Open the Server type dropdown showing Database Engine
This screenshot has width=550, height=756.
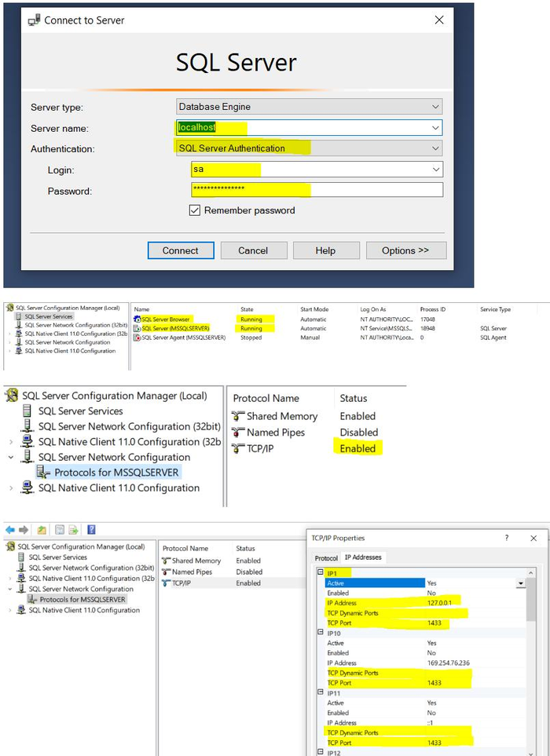(310, 107)
